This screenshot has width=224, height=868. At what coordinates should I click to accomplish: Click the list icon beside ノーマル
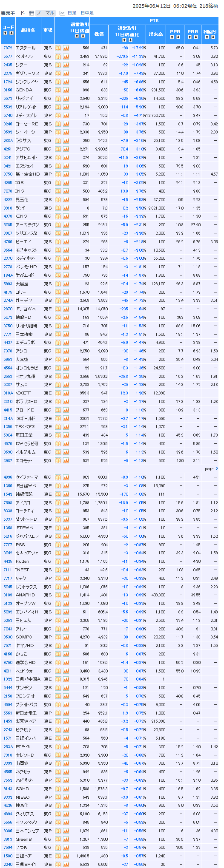32,13
